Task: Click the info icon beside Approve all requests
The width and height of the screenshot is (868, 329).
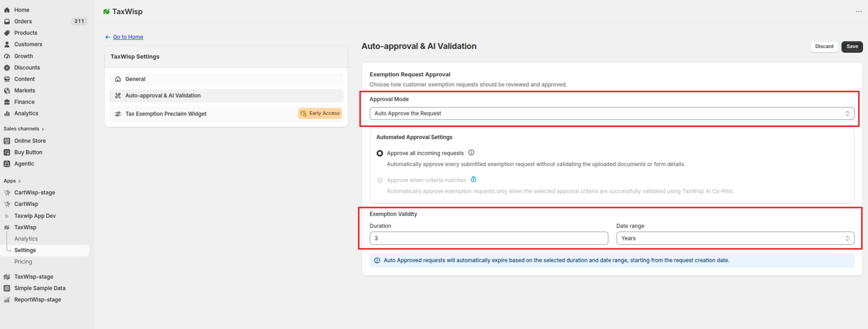Action: pos(471,153)
